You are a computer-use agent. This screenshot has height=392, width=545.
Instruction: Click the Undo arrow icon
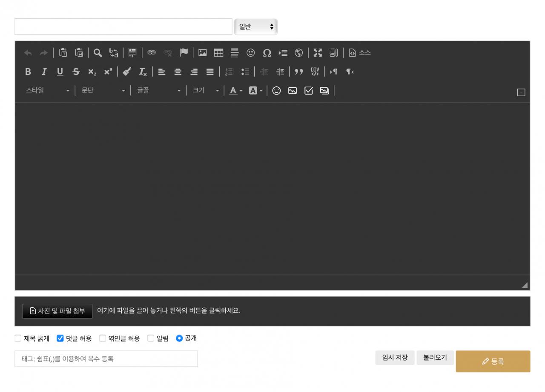coord(28,53)
